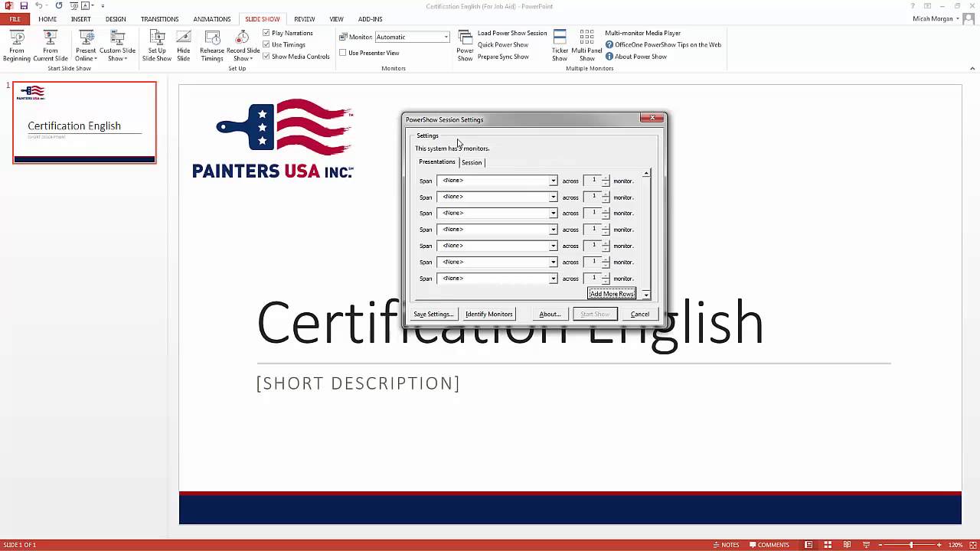
Task: Click zoom in plus button
Action: pyautogui.click(x=939, y=545)
